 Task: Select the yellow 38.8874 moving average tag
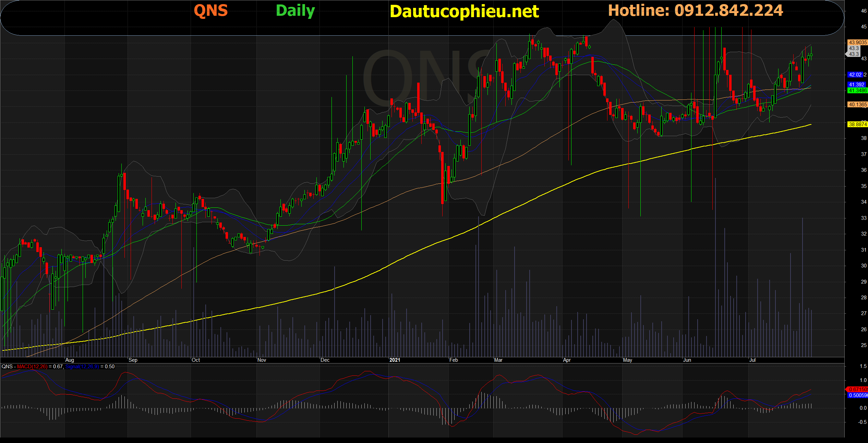click(x=857, y=124)
